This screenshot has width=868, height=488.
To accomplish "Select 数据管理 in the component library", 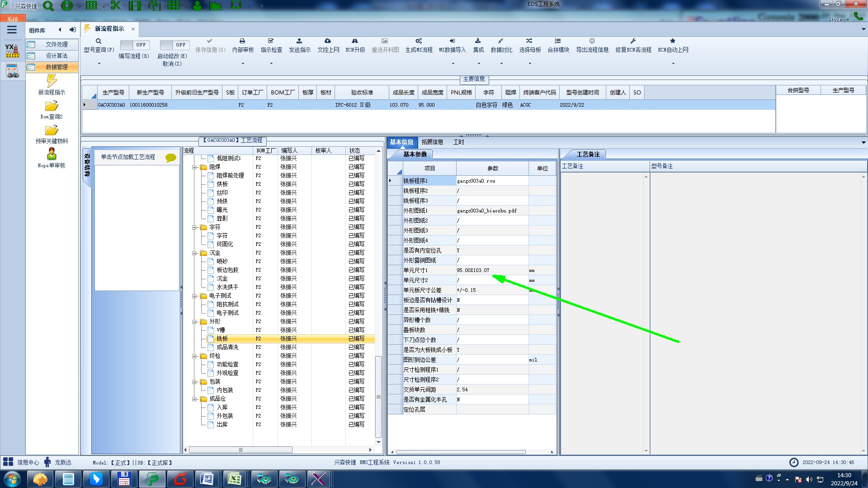I will coord(57,67).
